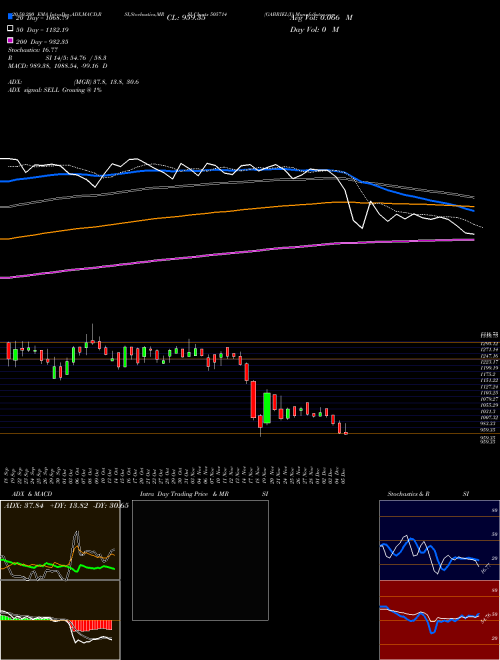Screen dimensions: 500x660
Task: Click the 'ADX: 37.84 +DY: 13.82 -DY: 30.65' header
Action: point(66,506)
